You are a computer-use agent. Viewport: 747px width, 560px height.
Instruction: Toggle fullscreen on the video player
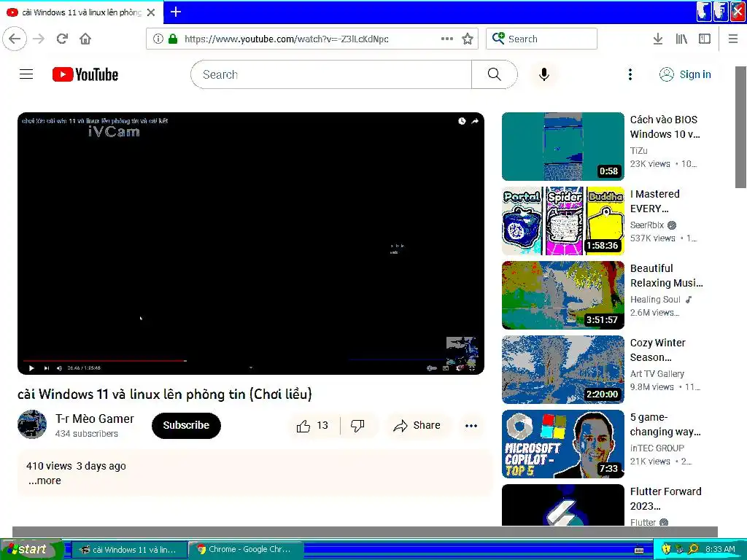coord(472,368)
